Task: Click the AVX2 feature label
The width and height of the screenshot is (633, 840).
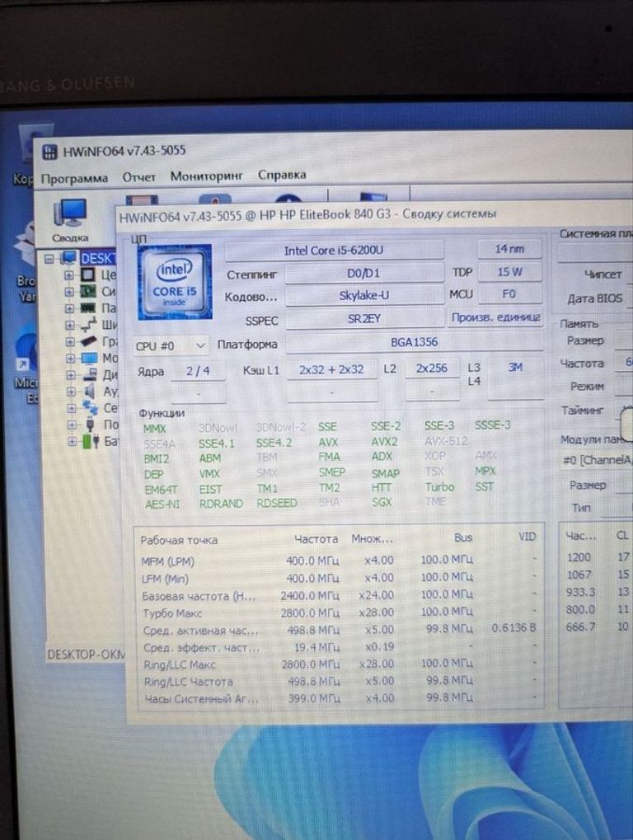Action: (x=385, y=442)
